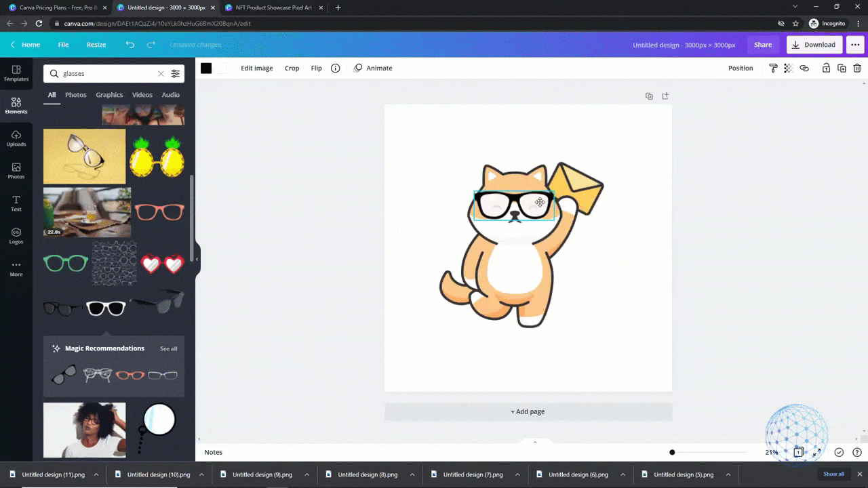
Task: Click the Share button
Action: click(763, 44)
